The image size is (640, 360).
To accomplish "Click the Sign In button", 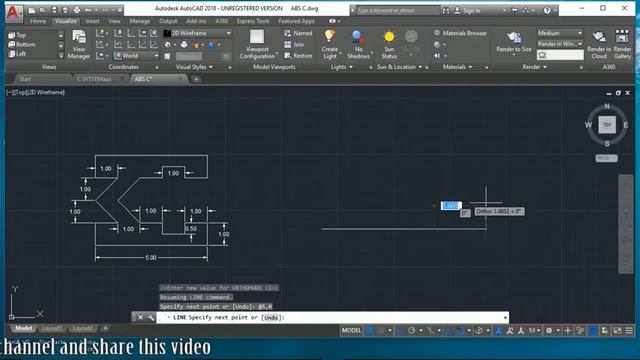I will (468, 11).
